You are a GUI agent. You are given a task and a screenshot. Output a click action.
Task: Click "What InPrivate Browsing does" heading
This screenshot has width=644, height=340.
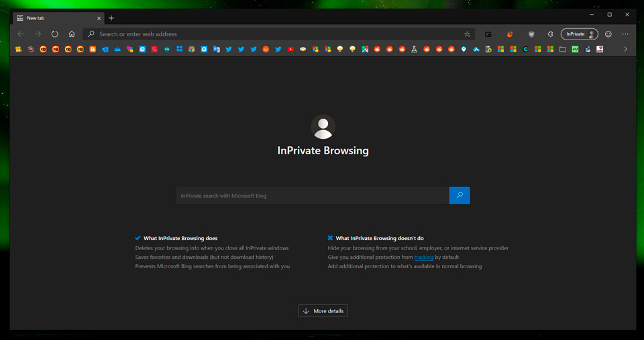tap(180, 238)
